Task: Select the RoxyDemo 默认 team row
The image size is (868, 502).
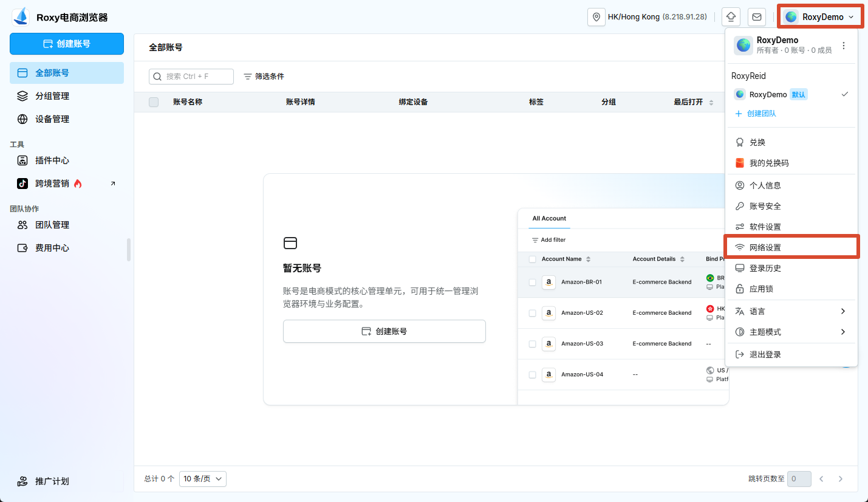Action: 791,94
